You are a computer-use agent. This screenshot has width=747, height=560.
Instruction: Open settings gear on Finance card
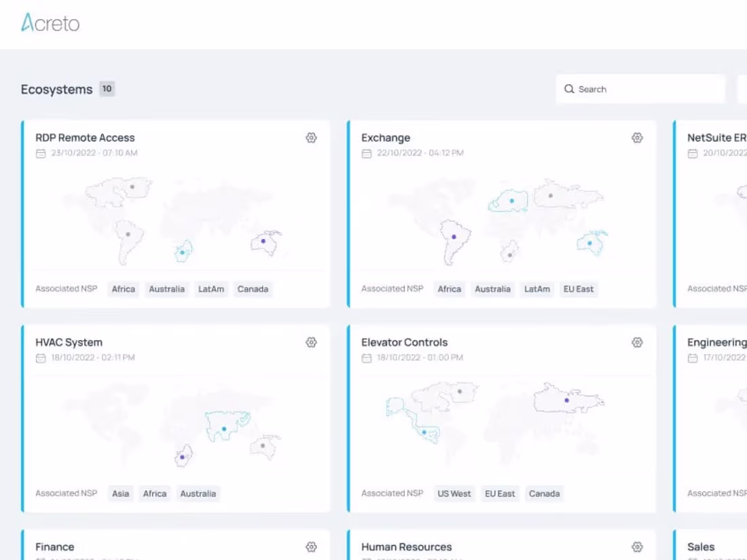[x=311, y=547]
